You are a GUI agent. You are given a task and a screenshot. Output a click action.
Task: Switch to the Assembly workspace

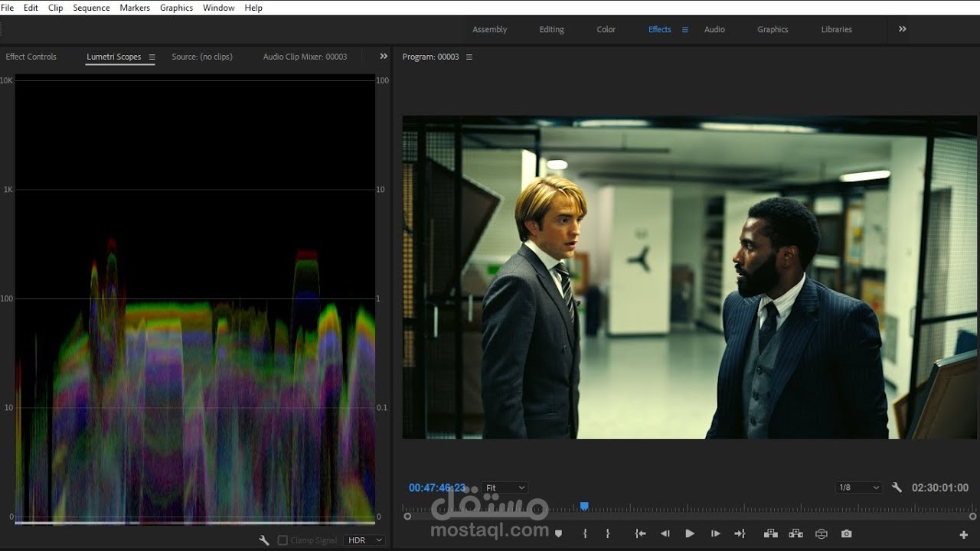point(490,30)
